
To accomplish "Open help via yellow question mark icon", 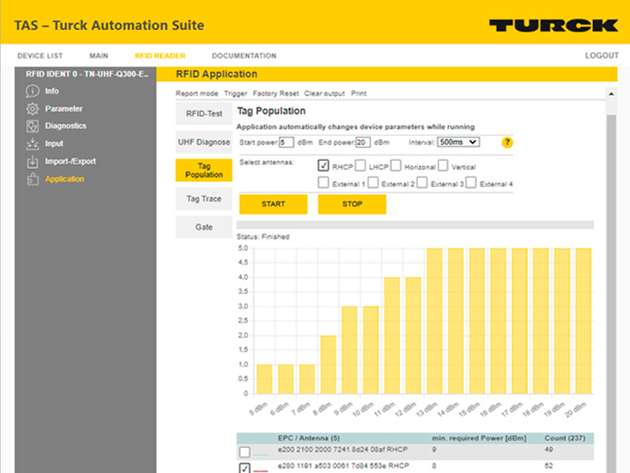I will (507, 142).
